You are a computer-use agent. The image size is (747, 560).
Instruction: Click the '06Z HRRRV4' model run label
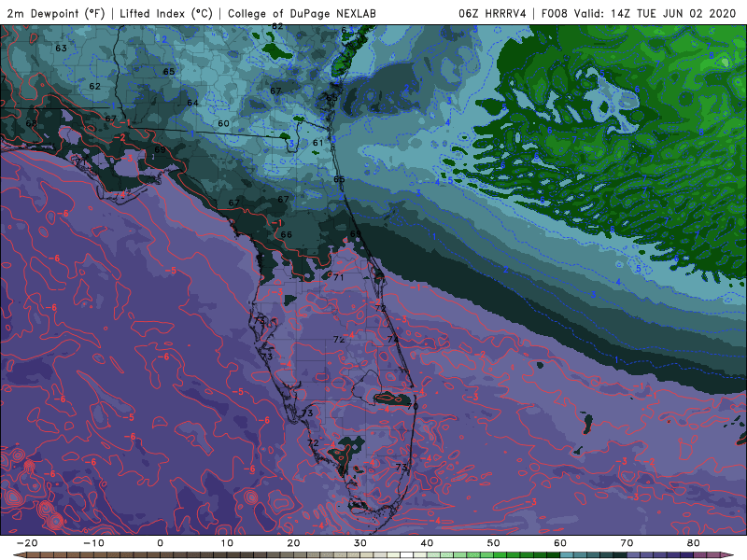coord(493,13)
